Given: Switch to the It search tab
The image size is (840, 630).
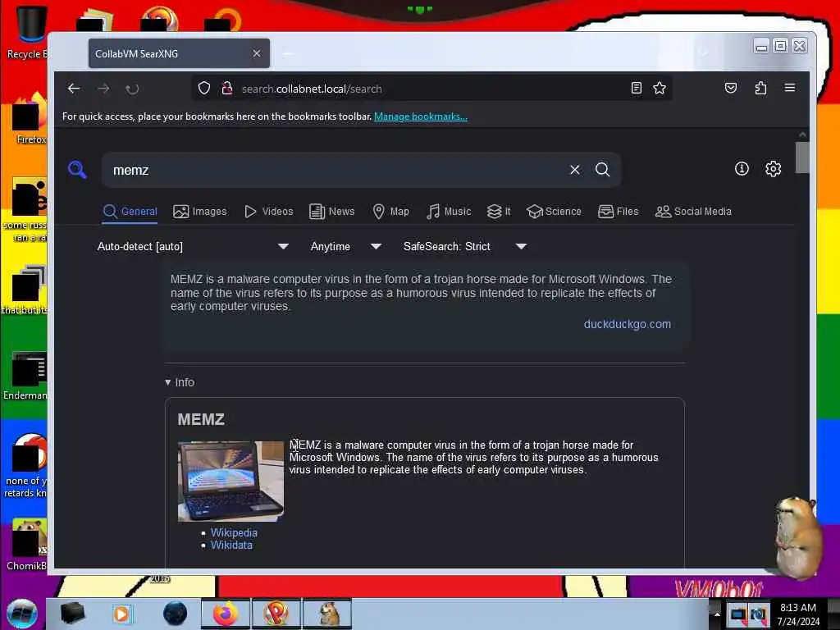Looking at the screenshot, I should (x=499, y=212).
